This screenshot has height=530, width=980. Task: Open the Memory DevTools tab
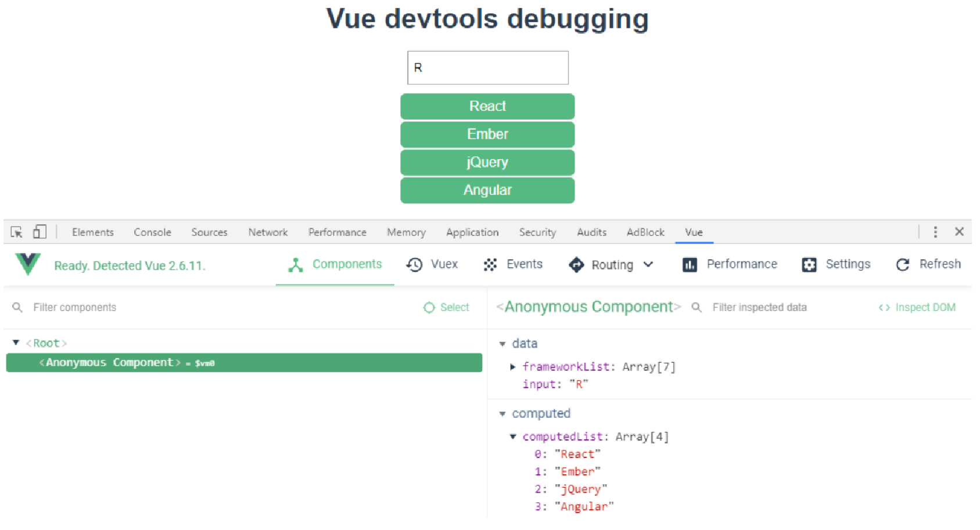(406, 232)
